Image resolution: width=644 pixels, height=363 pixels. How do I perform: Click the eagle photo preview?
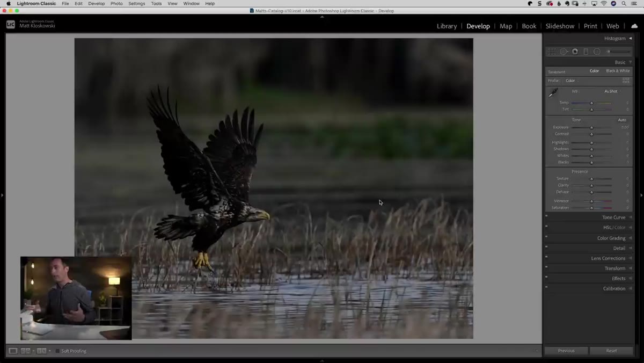pos(274,188)
